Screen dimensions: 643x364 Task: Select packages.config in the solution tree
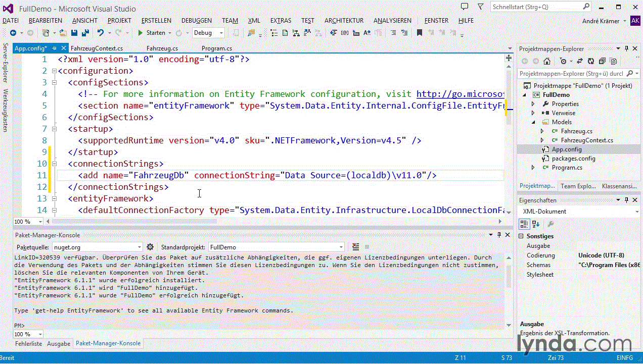click(x=573, y=159)
